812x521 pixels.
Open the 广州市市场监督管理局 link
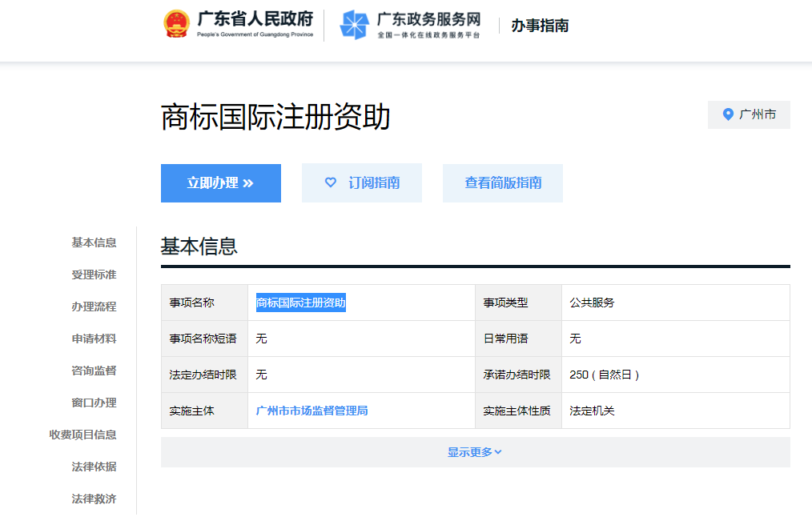[x=312, y=411]
